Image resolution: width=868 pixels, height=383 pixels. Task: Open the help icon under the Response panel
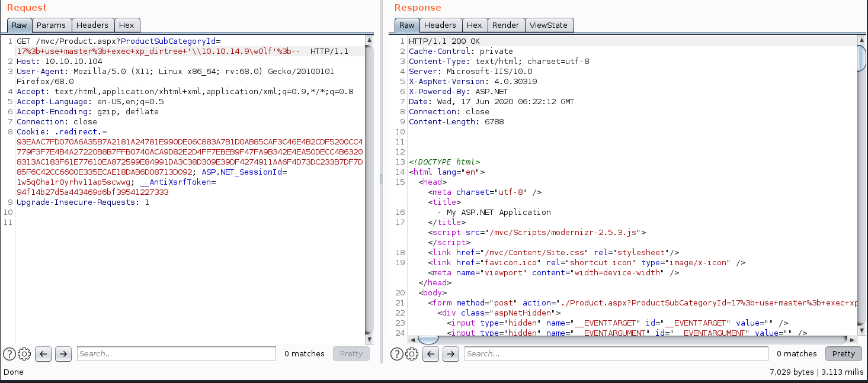[x=396, y=354]
